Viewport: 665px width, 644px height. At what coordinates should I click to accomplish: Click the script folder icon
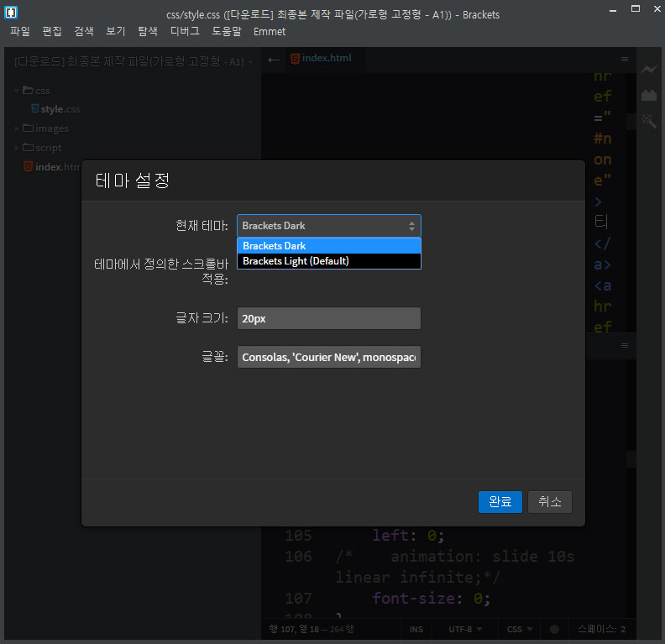[x=28, y=147]
